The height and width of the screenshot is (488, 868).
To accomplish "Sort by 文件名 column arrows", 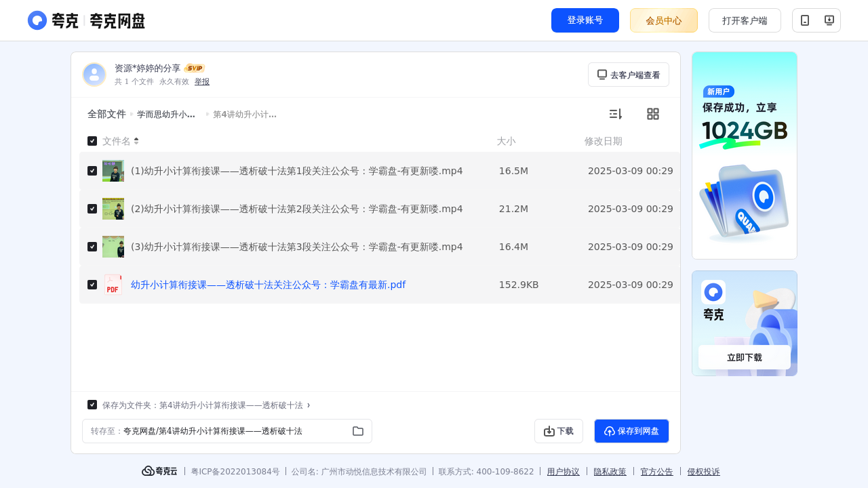I will [136, 141].
